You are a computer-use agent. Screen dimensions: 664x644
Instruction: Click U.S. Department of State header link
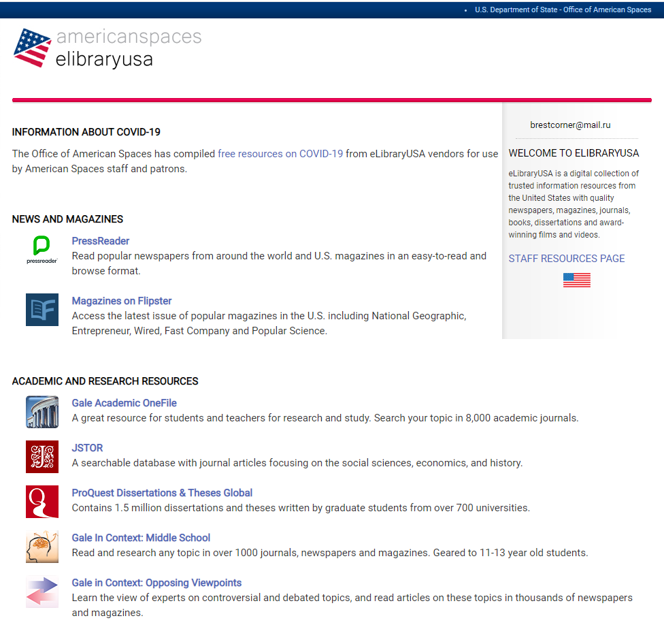pyautogui.click(x=563, y=10)
